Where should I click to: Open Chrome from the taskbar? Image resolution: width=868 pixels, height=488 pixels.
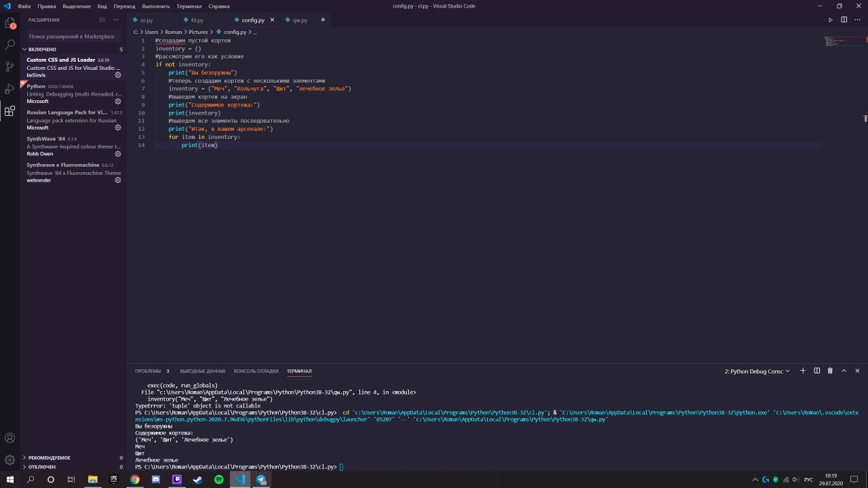point(135,479)
